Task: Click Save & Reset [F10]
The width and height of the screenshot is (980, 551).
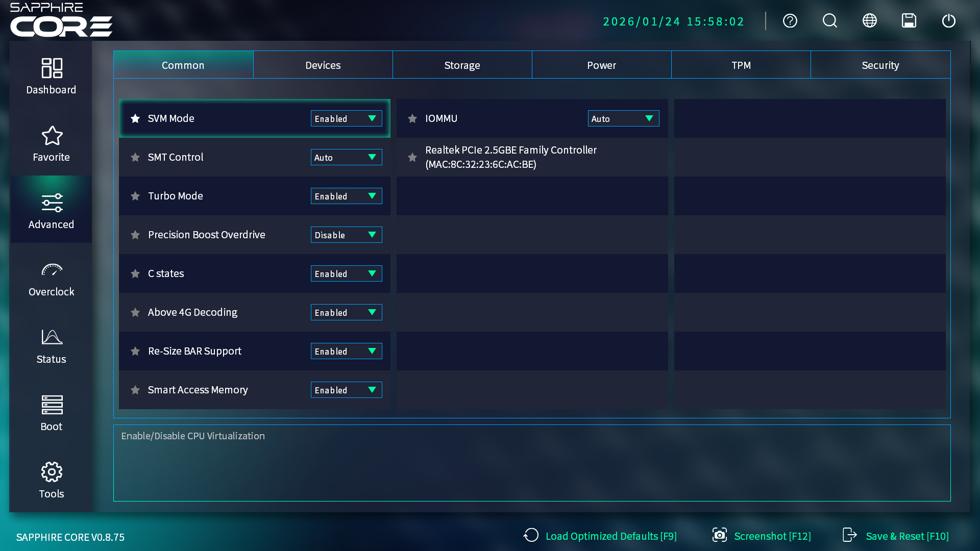Action: pos(896,536)
